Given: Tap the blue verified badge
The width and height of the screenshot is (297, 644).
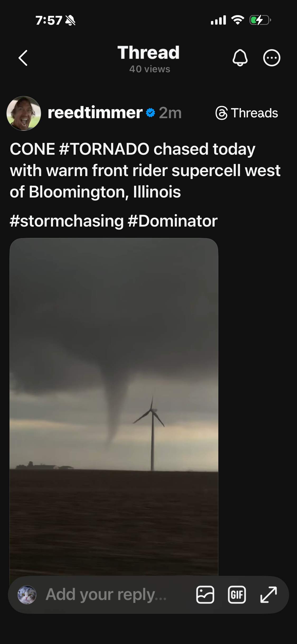Looking at the screenshot, I should (x=150, y=113).
